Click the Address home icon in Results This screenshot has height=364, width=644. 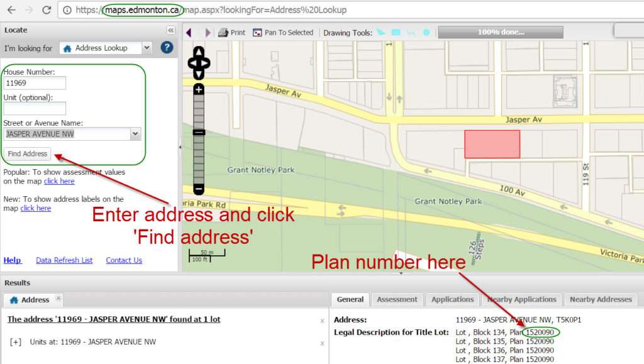point(14,300)
